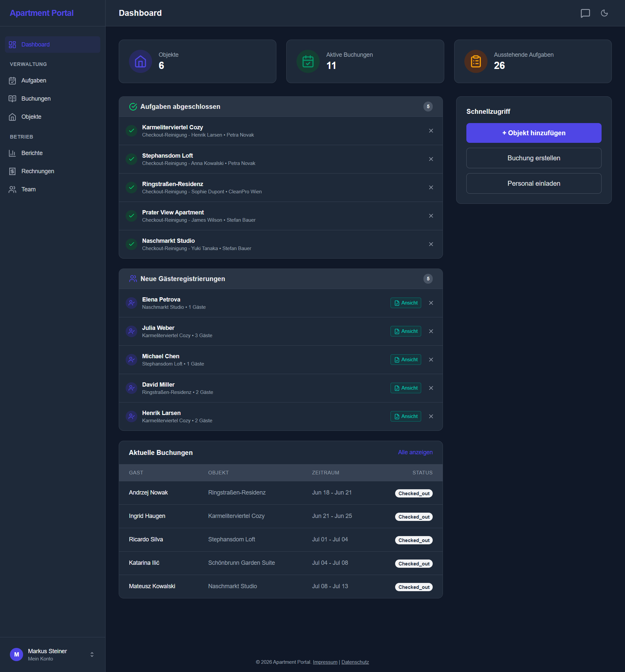Select the Aufgaben calendar icon in sidebar
The image size is (625, 672).
13,80
